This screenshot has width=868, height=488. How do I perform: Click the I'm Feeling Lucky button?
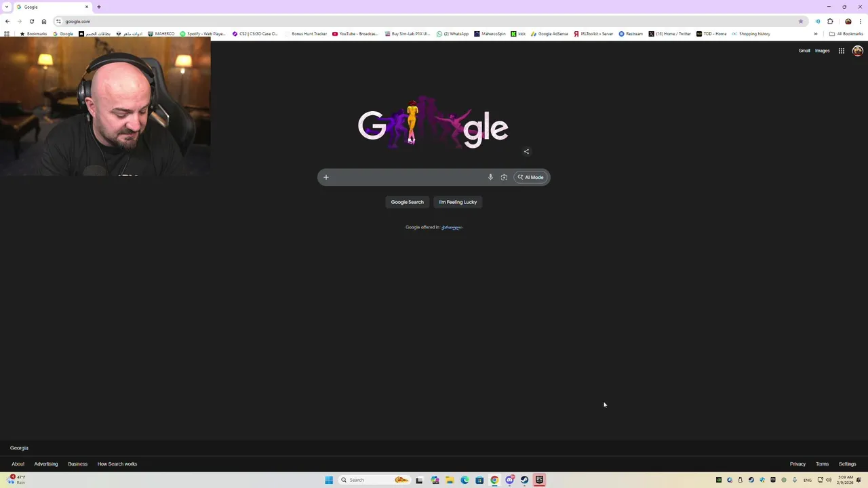point(458,202)
